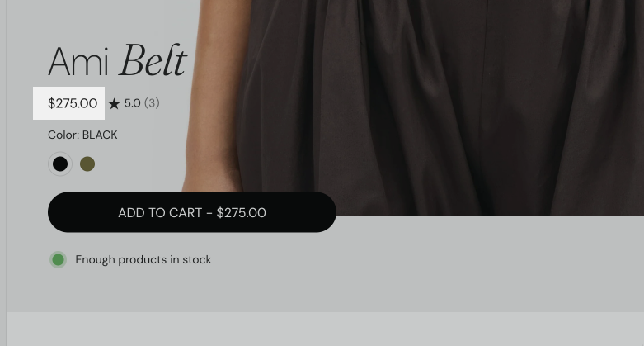
Task: Click the Ami Belt product title
Action: [117, 61]
